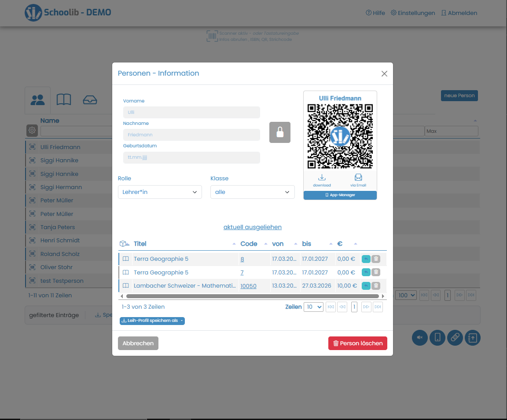Download the QR code for Ulli Friedmann
Screen dimensions: 507x420
[322, 181]
